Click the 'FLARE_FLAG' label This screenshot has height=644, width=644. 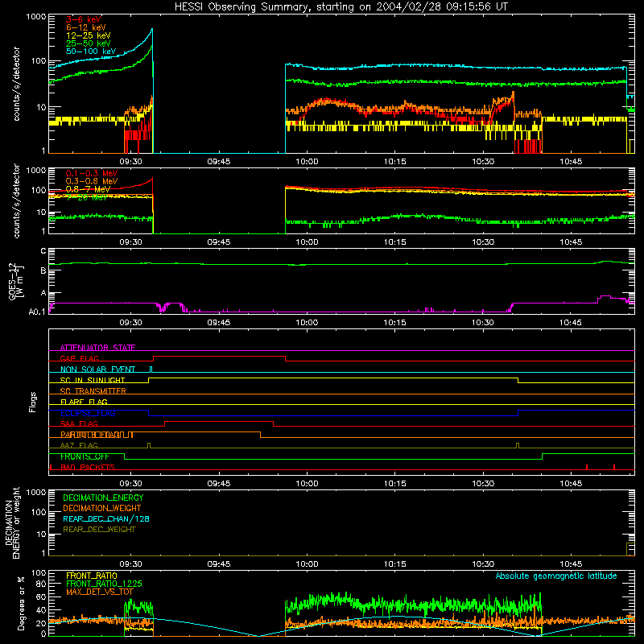[x=84, y=402]
